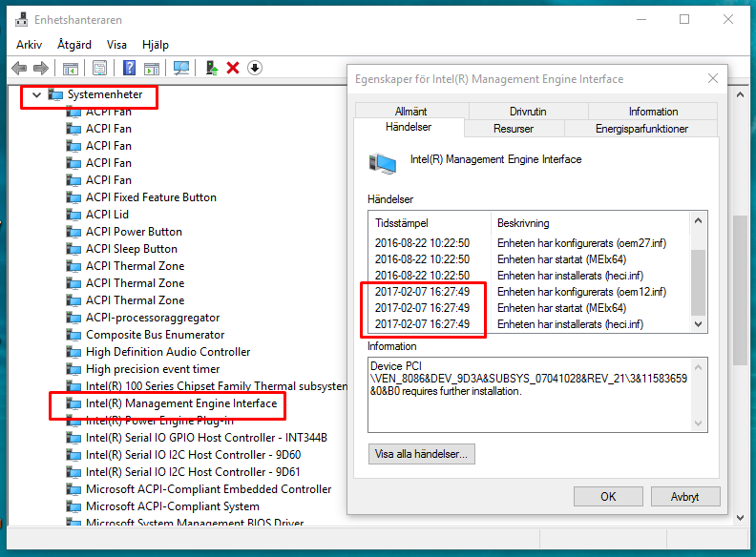The height and width of the screenshot is (557, 756).
Task: Open the Properties toolbar icon
Action: pyautogui.click(x=100, y=68)
